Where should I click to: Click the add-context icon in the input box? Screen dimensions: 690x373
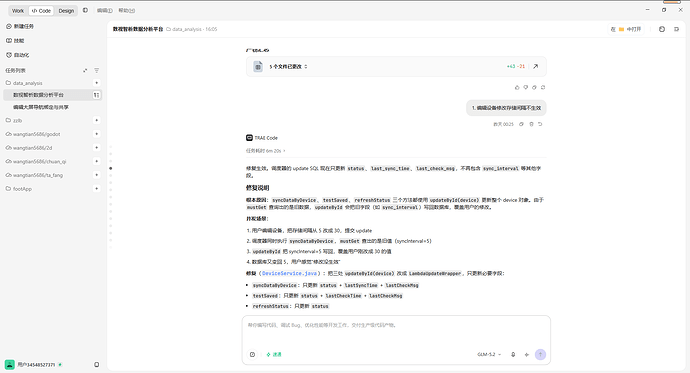pyautogui.click(x=252, y=355)
